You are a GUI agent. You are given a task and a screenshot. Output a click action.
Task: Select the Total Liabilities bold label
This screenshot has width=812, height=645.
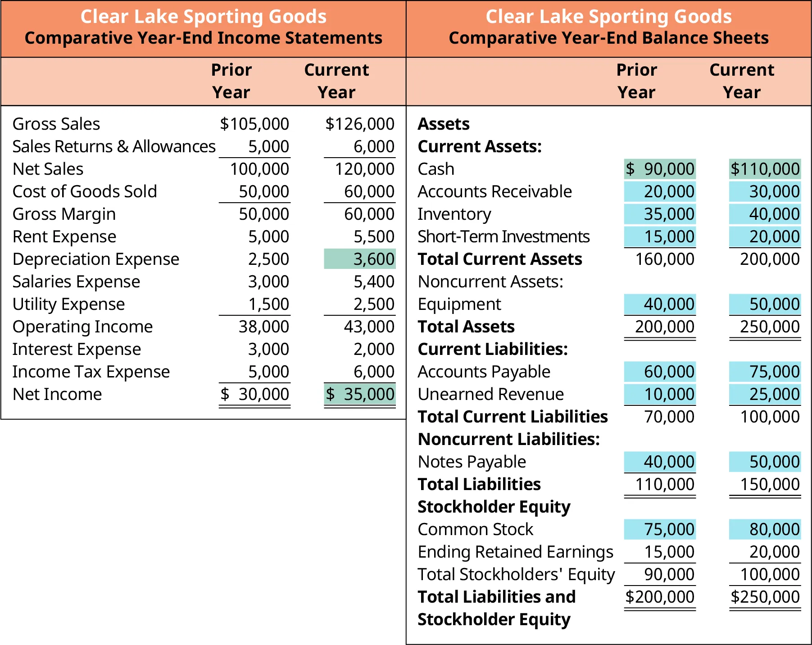tap(479, 484)
